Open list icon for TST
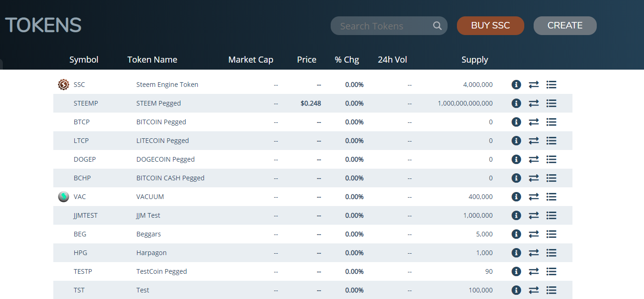 coord(551,290)
